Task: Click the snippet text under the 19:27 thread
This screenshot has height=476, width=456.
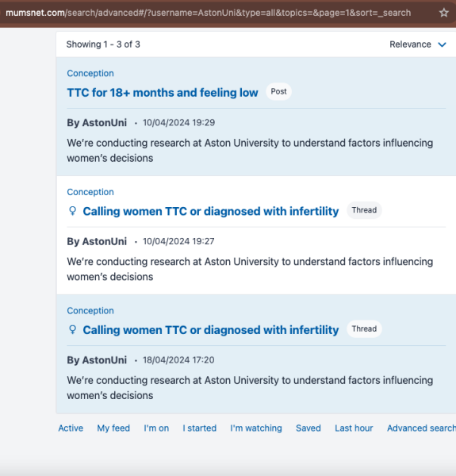Action: (x=250, y=269)
